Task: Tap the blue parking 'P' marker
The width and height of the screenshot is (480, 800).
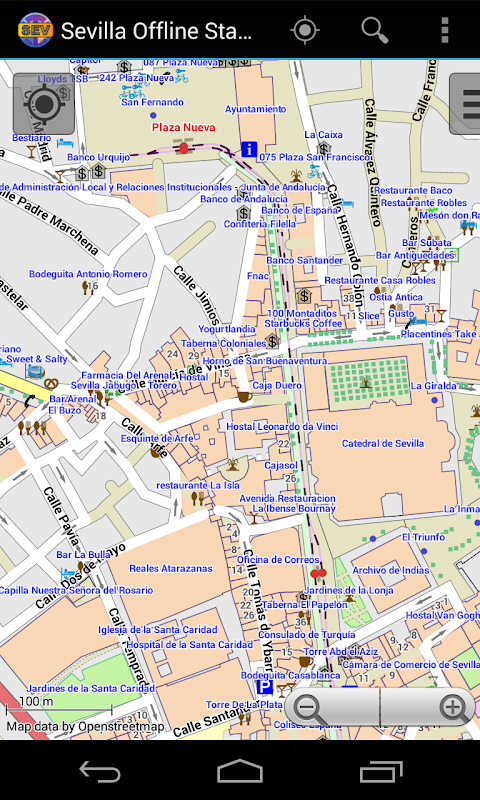Action: (x=264, y=688)
